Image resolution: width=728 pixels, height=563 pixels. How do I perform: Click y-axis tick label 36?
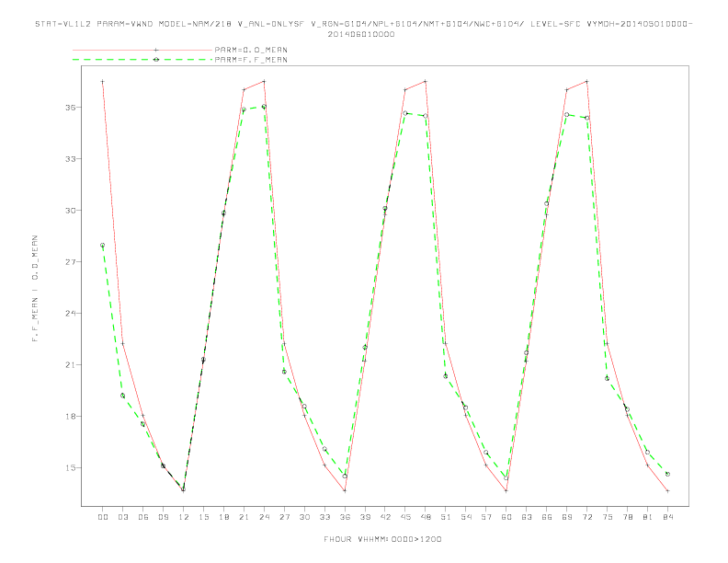[71, 108]
